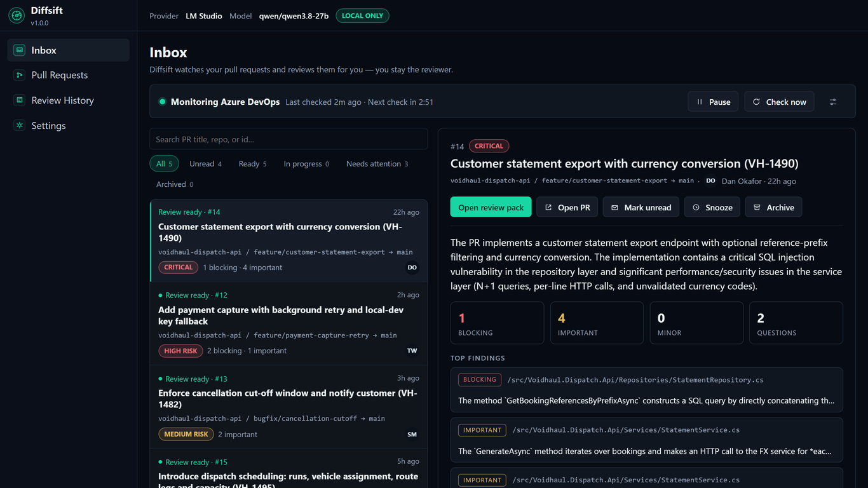Archive the selected pull request
868x488 pixels.
point(773,207)
